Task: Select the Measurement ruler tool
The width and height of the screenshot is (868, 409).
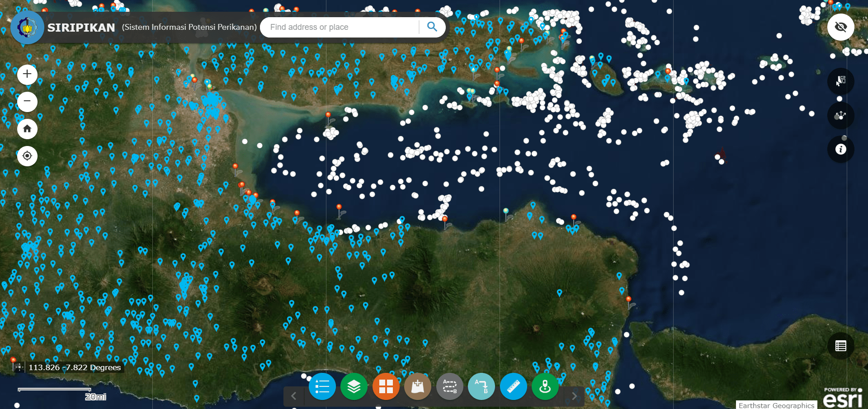Action: pos(513,386)
